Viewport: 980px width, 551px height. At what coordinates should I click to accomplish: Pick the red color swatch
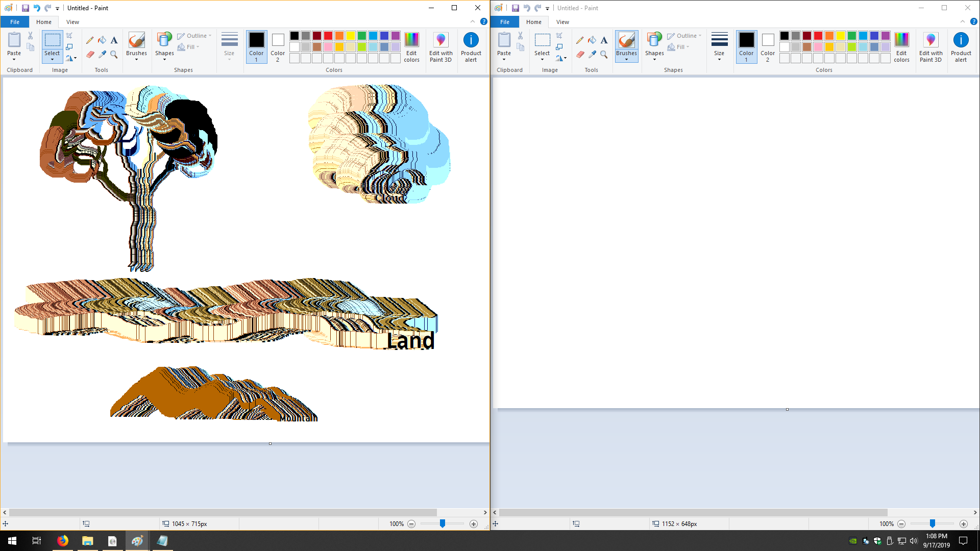click(x=328, y=36)
